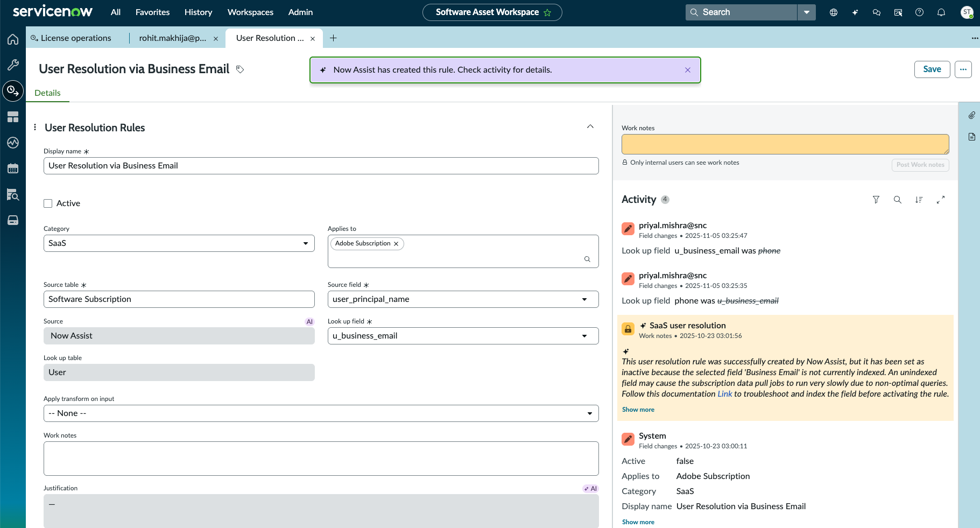Screen dimensions: 980x528
Task: Dismiss the Now Assist notification banner
Action: [x=688, y=70]
